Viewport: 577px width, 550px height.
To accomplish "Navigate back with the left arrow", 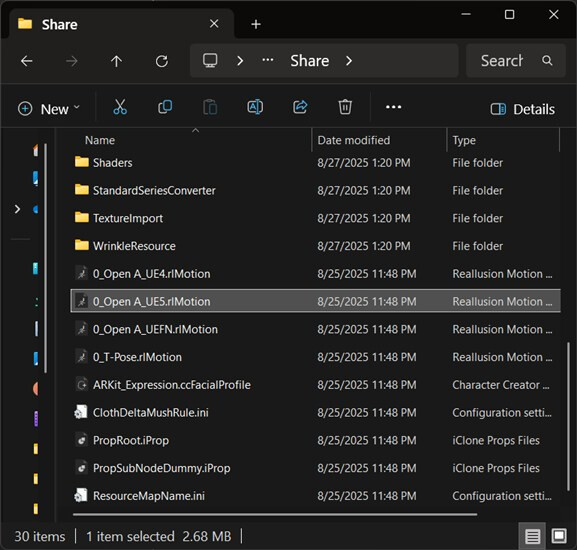I will (x=26, y=61).
